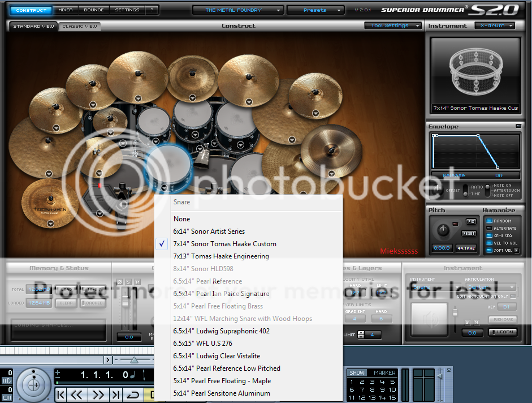Click the voice Limit stepper arrows

click(361, 335)
